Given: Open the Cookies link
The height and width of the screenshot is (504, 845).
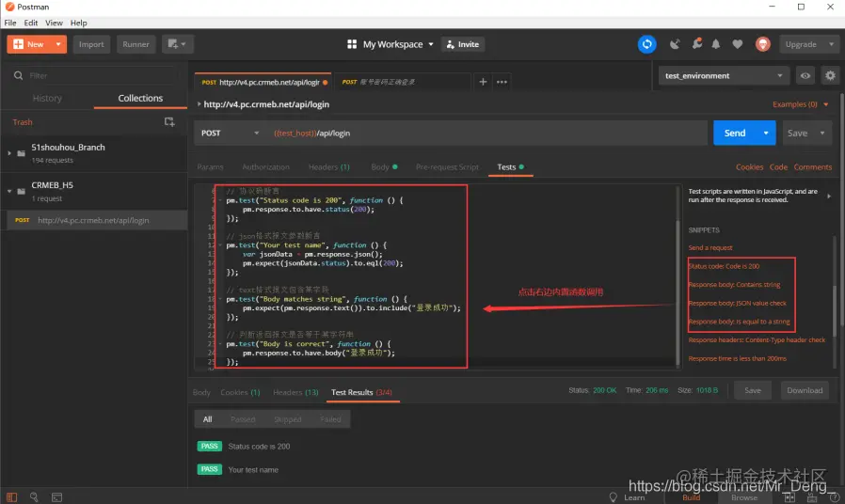Looking at the screenshot, I should [x=749, y=167].
